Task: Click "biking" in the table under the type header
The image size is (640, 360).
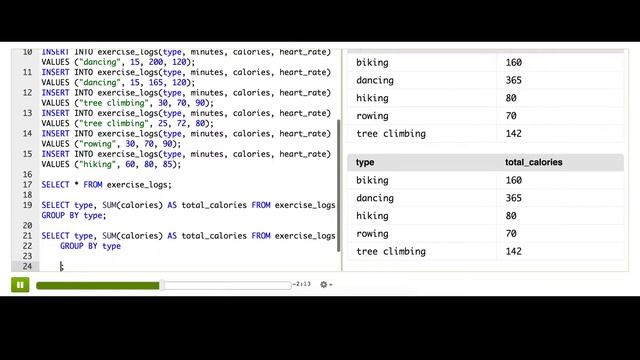Action: click(372, 180)
